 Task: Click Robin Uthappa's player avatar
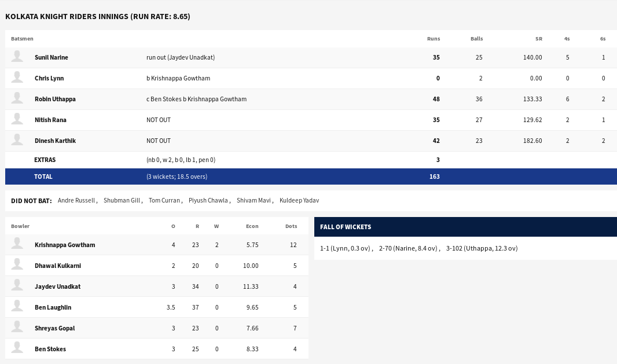17,98
